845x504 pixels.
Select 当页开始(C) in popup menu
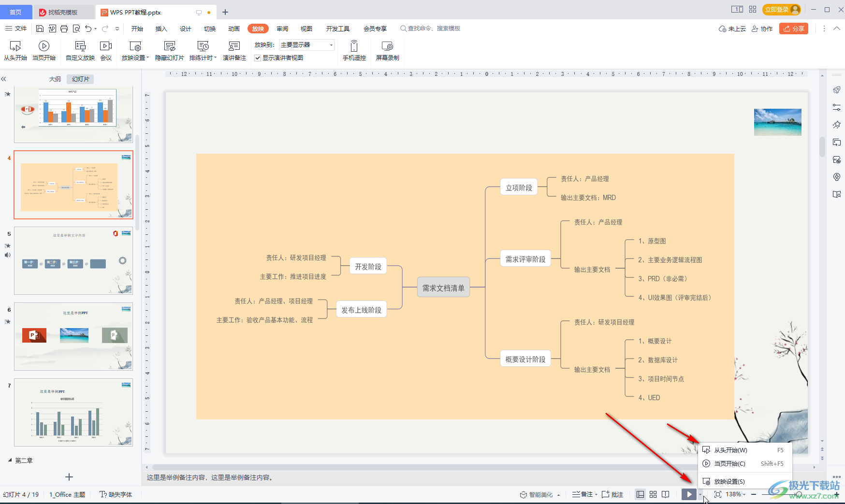(744, 463)
